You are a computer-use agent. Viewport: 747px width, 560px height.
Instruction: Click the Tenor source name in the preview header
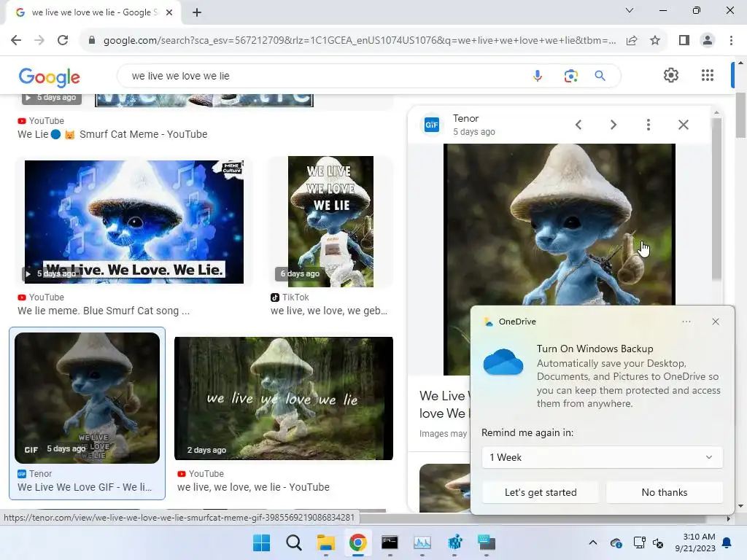[465, 118]
